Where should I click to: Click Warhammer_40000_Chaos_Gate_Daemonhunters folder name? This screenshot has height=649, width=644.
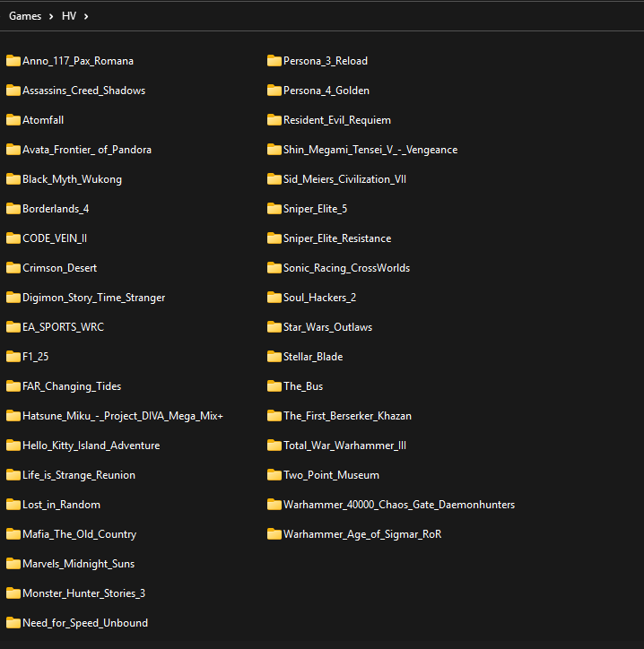coord(399,505)
